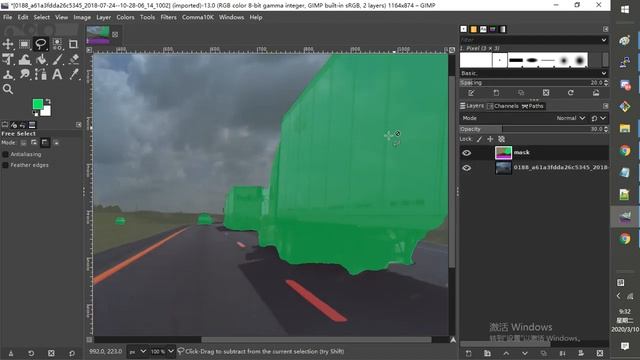Image resolution: width=640 pixels, height=360 pixels.
Task: Click Refresh brushes icon
Action: pyautogui.click(x=571, y=93)
